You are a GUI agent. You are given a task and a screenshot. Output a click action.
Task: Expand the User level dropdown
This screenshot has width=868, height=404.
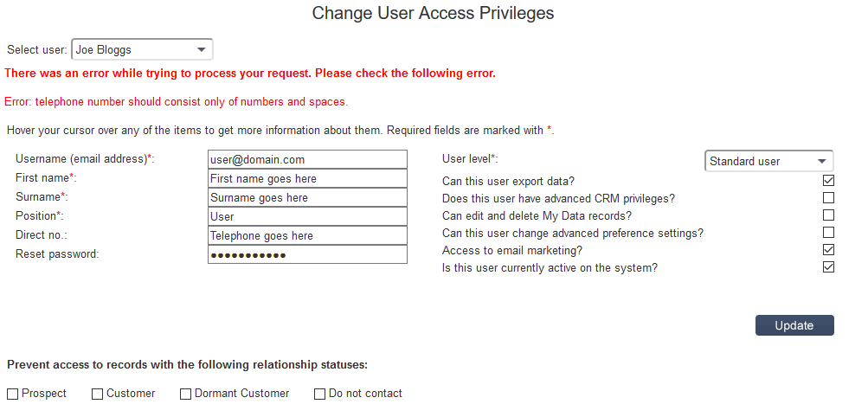coord(768,161)
